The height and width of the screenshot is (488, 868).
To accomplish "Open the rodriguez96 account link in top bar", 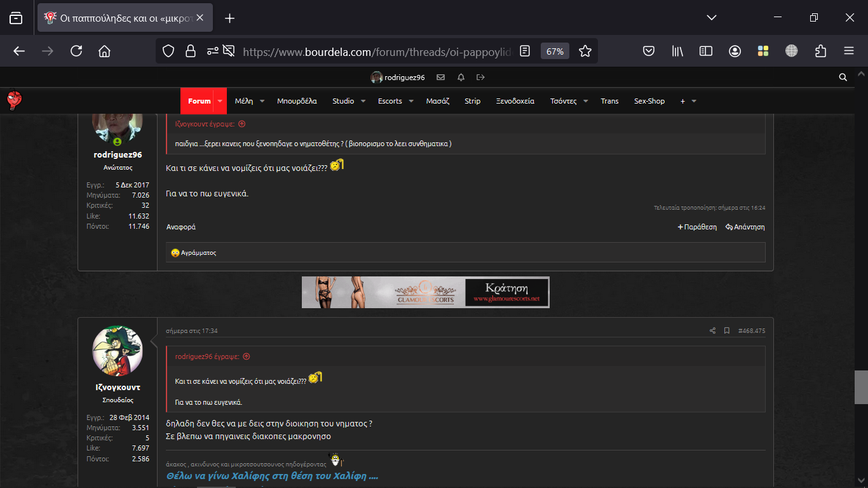I will tap(398, 78).
